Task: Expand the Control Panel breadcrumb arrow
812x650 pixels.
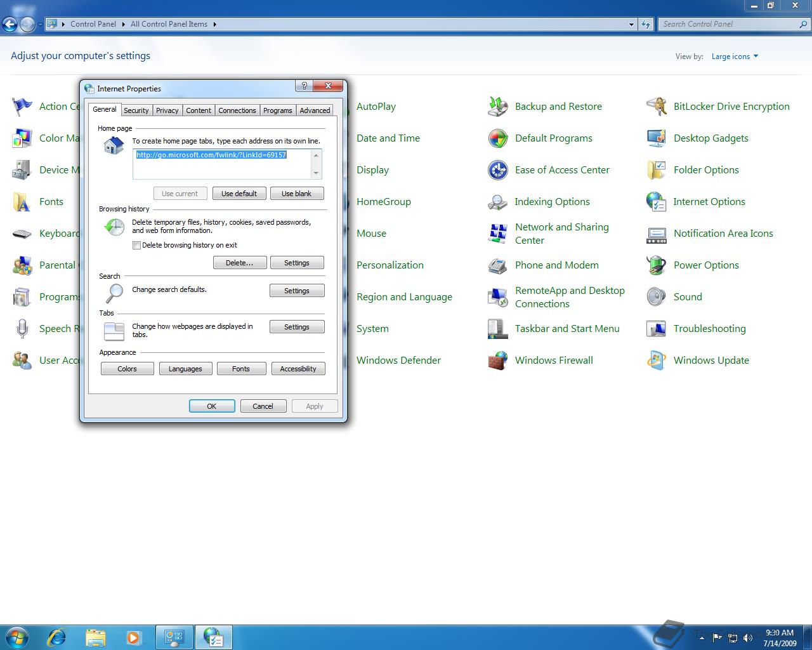Action: (x=123, y=24)
